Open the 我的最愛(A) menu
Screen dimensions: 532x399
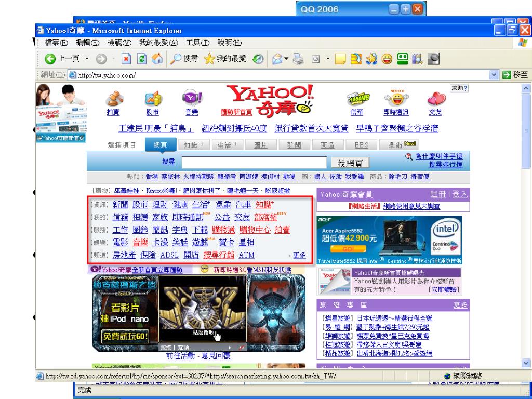click(158, 43)
